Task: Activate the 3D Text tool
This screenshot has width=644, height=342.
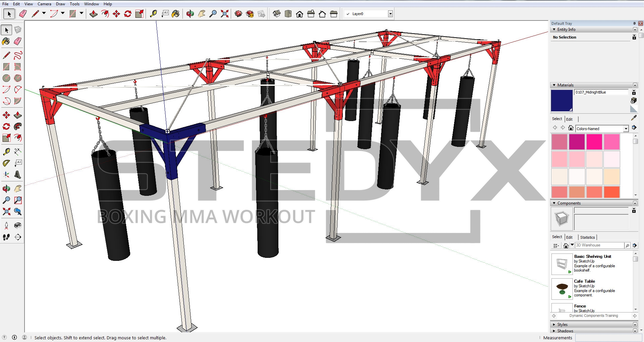Action: coord(18,175)
